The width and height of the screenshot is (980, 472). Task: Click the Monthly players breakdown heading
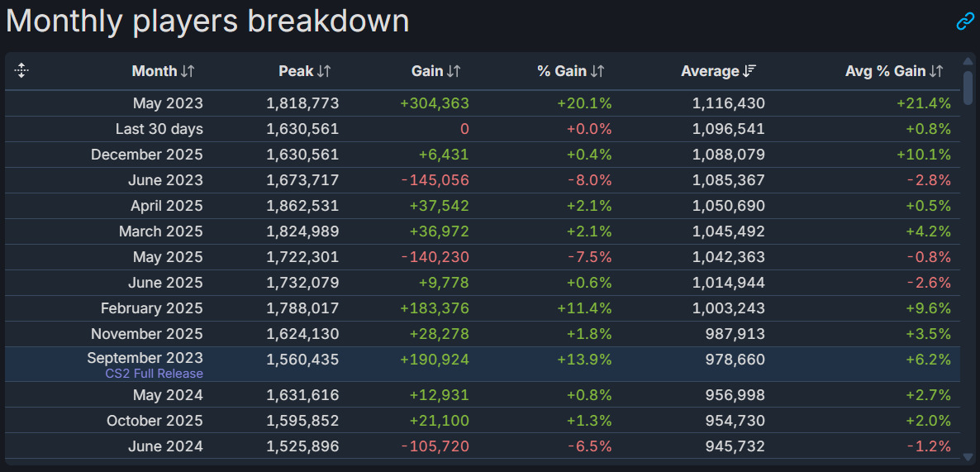pos(207,21)
